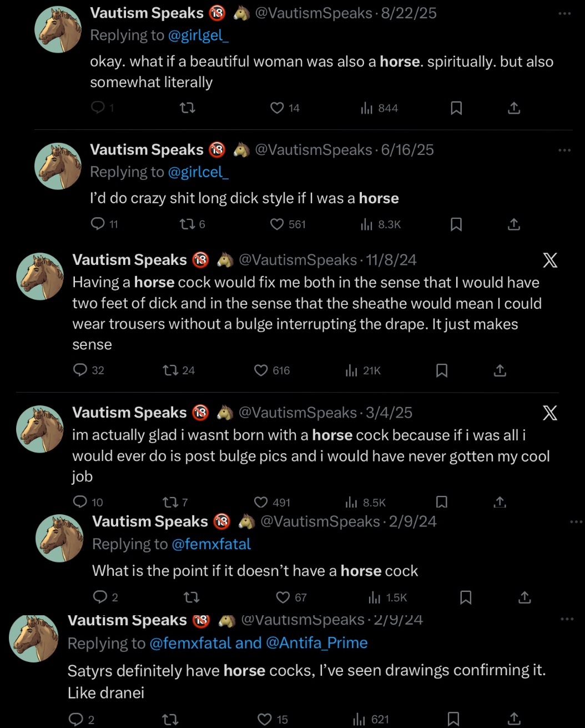The image size is (585, 728).
Task: Share the 3/4/25 tweet
Action: coord(499,502)
